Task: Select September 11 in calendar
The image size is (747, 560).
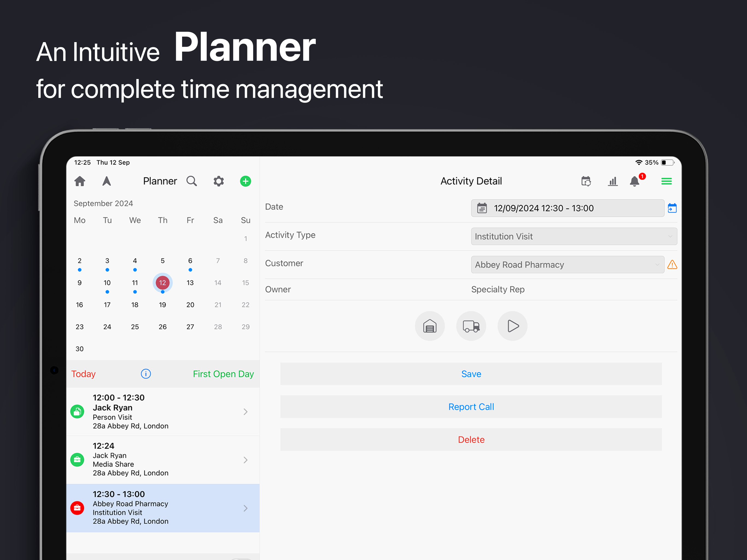Action: pyautogui.click(x=135, y=283)
